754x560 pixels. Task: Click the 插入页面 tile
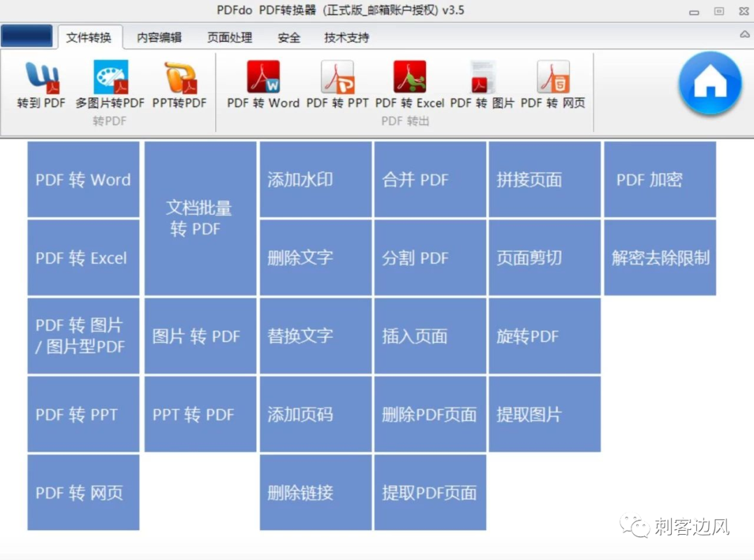click(x=430, y=336)
